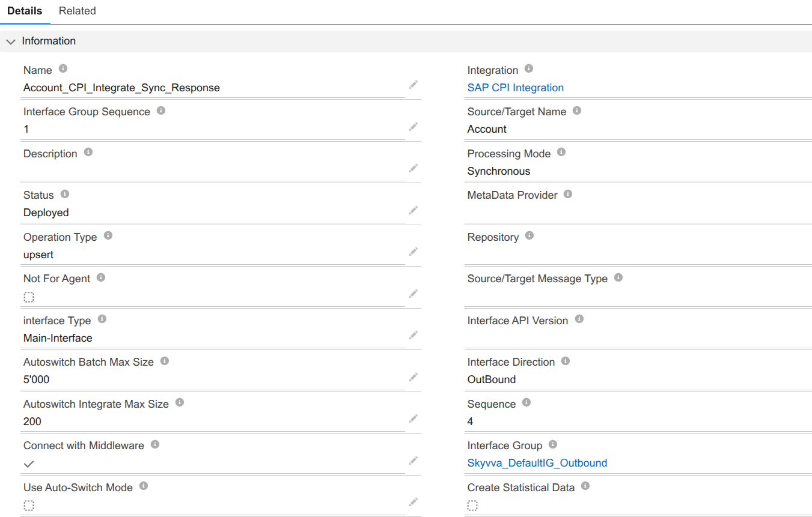Click info icon beside Create Statistical Data
This screenshot has height=517, width=812.
tap(585, 486)
